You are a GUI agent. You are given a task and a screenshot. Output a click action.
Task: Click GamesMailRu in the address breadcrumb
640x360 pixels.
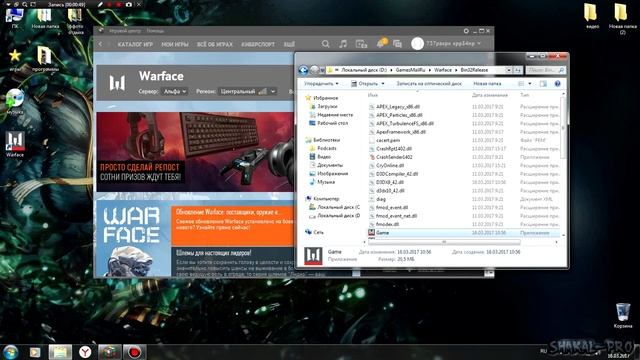[x=410, y=70]
